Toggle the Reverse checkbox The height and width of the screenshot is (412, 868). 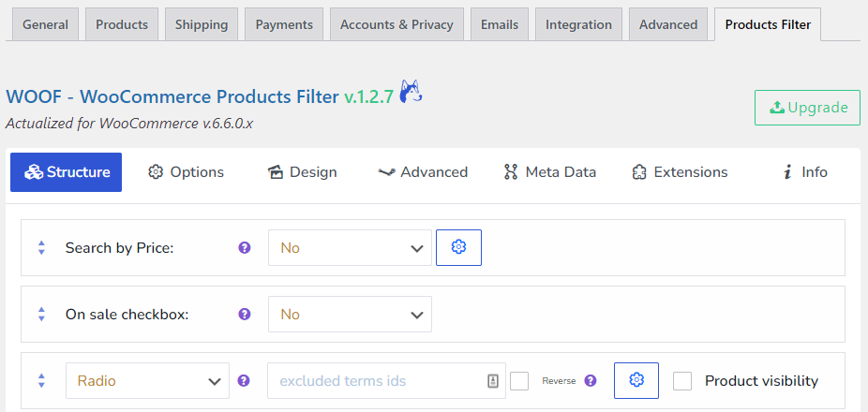click(x=519, y=381)
